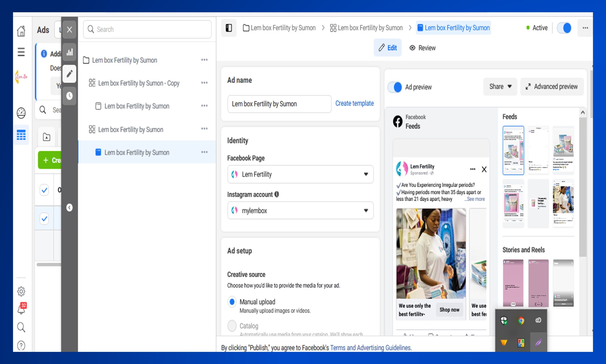
Task: Collapse the Feeds preview section chevron
Action: (583, 112)
